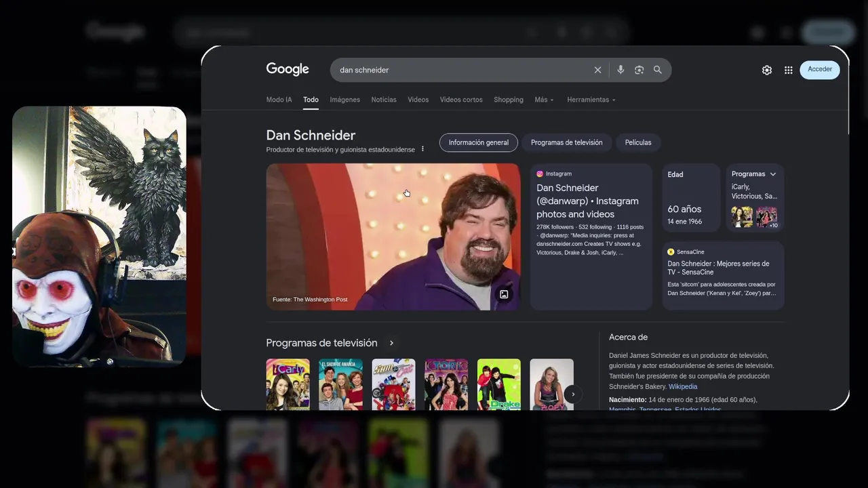The height and width of the screenshot is (488, 868).
Task: Click the Google logo
Action: point(288,69)
